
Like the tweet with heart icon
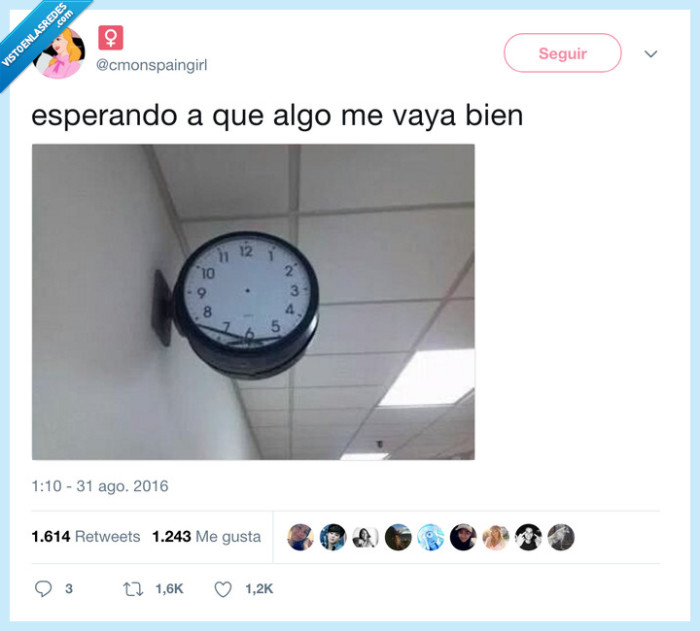[x=223, y=589]
